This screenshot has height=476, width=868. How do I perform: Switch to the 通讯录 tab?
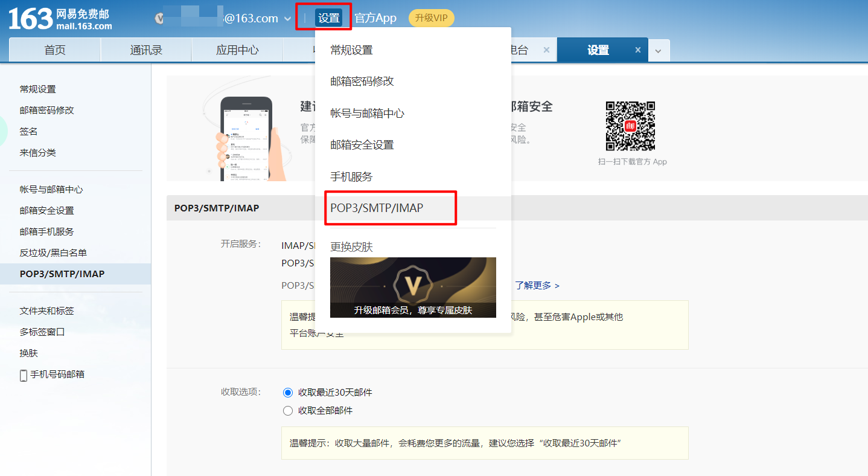tap(145, 50)
